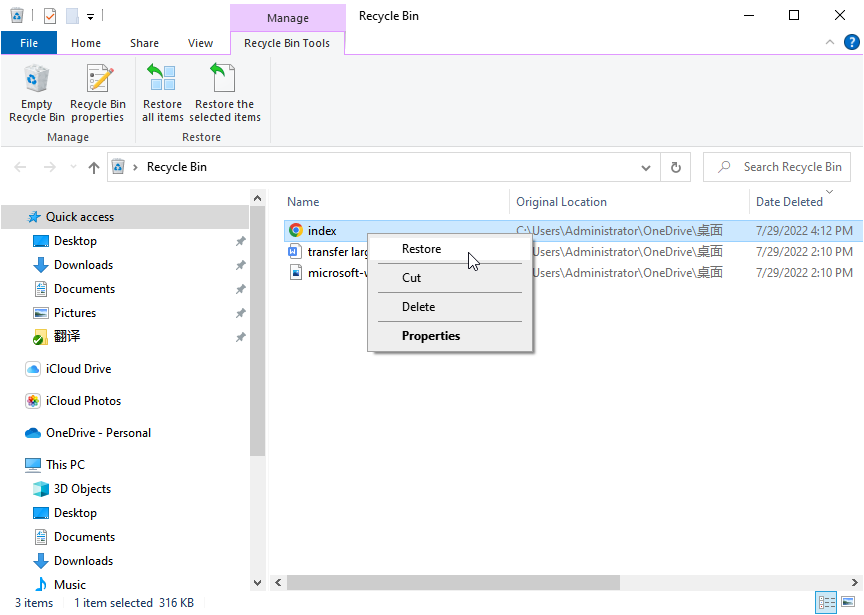
Task: Sort by Name column header
Action: (303, 202)
